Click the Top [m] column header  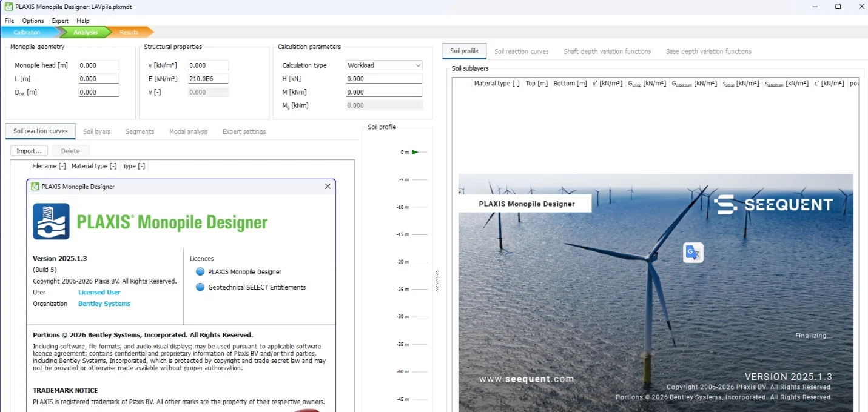537,84
